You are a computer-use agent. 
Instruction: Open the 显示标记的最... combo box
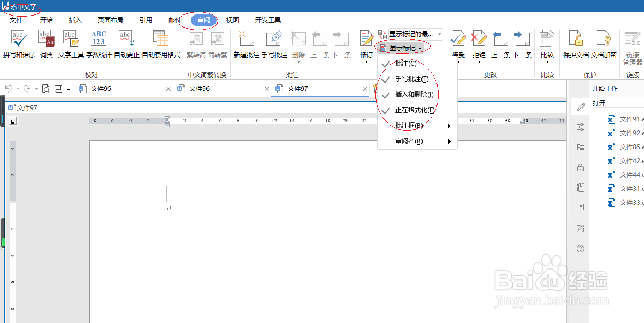416,34
